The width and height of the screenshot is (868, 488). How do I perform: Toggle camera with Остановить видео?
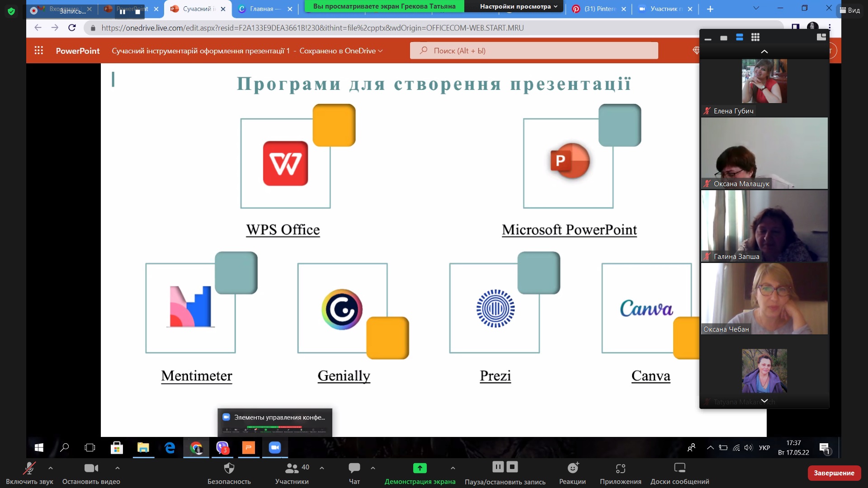[x=91, y=468]
